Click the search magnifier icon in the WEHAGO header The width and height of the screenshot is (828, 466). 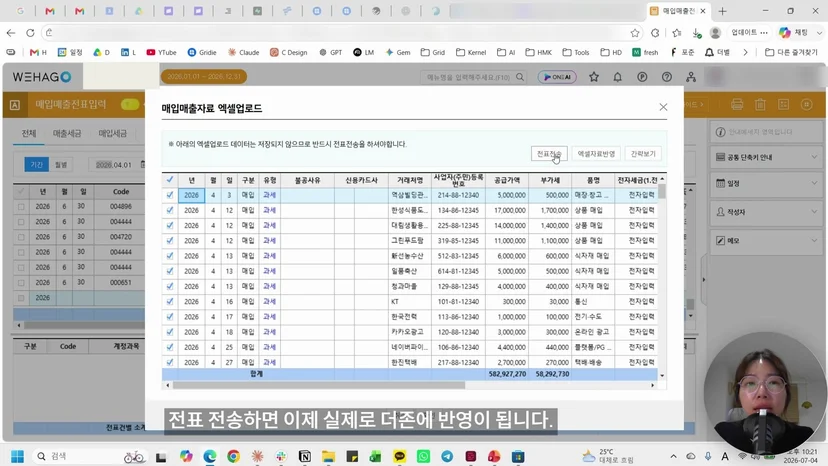(x=520, y=77)
